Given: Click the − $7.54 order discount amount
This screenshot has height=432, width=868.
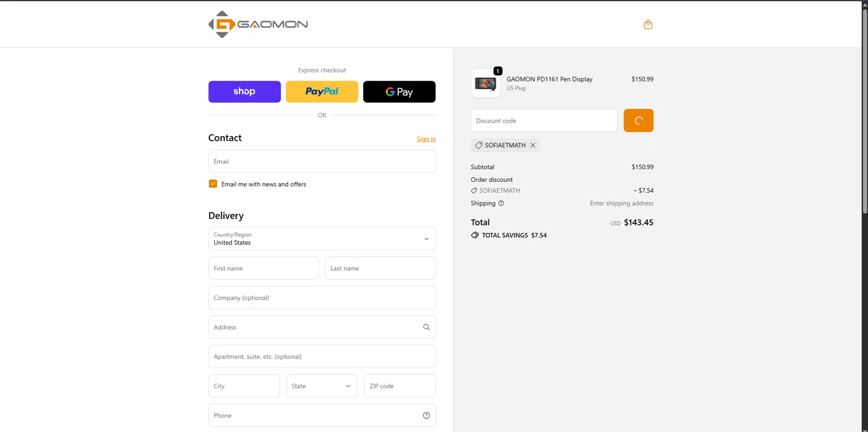Looking at the screenshot, I should pos(643,191).
